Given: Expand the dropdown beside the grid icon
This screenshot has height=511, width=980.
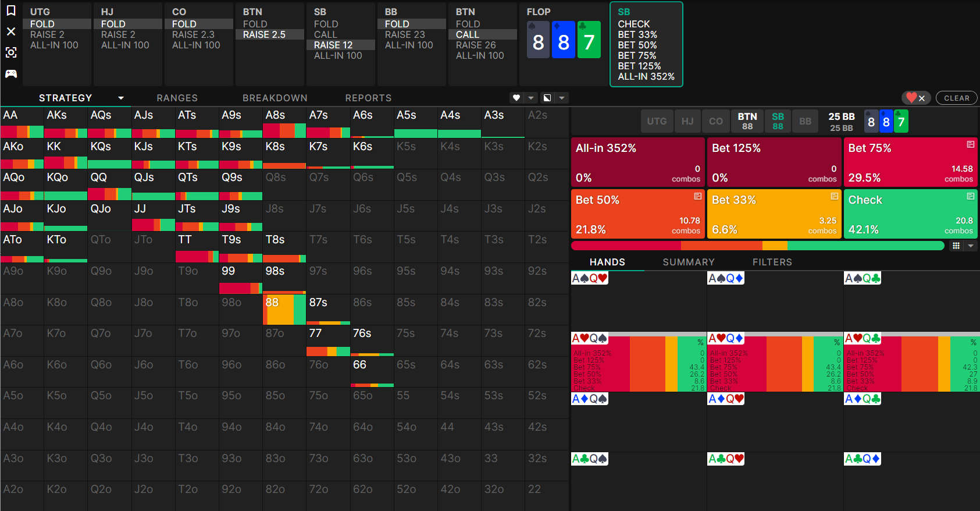Looking at the screenshot, I should click(971, 246).
